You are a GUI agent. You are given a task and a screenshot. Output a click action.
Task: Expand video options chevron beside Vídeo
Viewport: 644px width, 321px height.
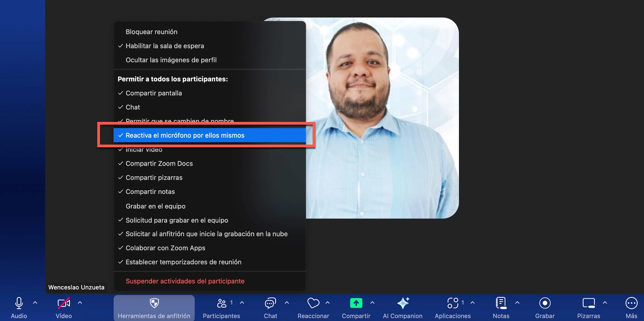click(x=80, y=303)
